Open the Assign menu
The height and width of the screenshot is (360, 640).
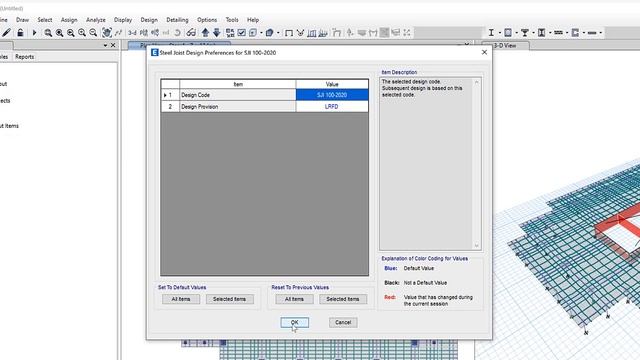point(69,20)
